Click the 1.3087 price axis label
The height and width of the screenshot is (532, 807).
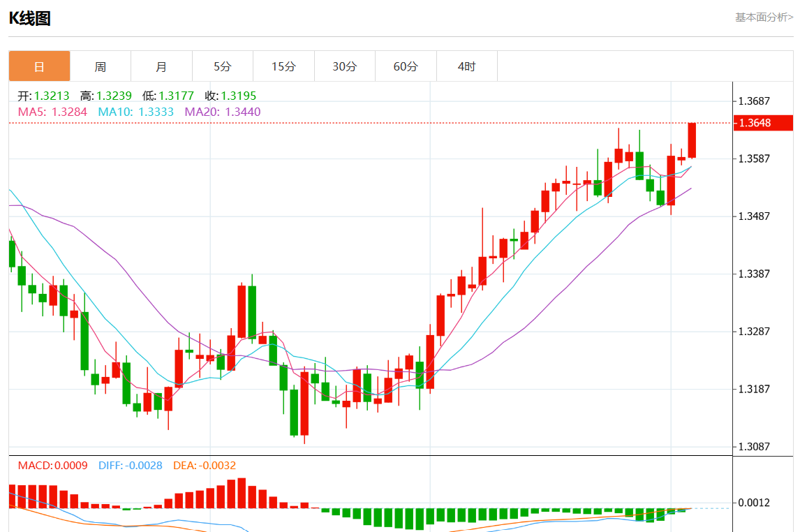pos(754,447)
